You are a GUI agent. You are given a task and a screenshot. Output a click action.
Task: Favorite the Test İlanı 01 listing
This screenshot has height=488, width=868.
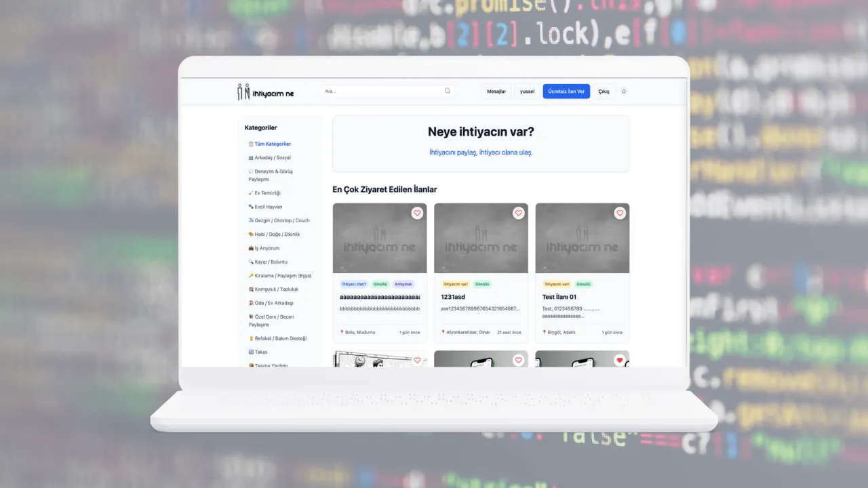(x=619, y=213)
